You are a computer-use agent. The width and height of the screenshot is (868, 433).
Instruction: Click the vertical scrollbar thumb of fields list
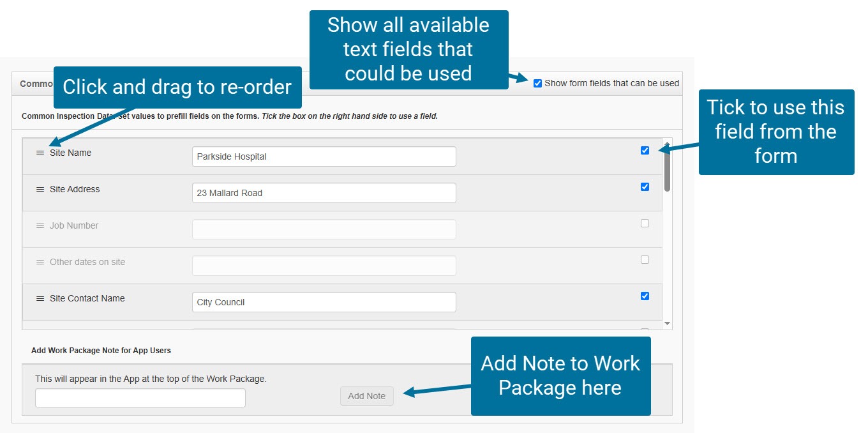point(667,169)
